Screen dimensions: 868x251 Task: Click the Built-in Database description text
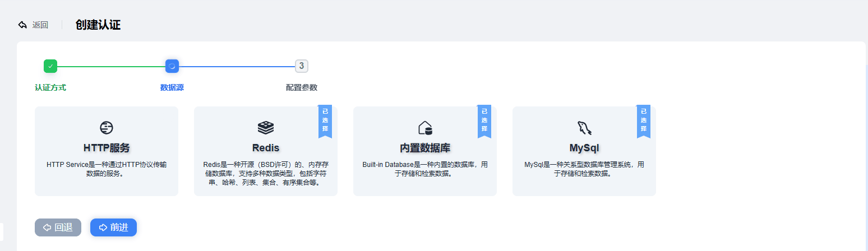coord(425,169)
